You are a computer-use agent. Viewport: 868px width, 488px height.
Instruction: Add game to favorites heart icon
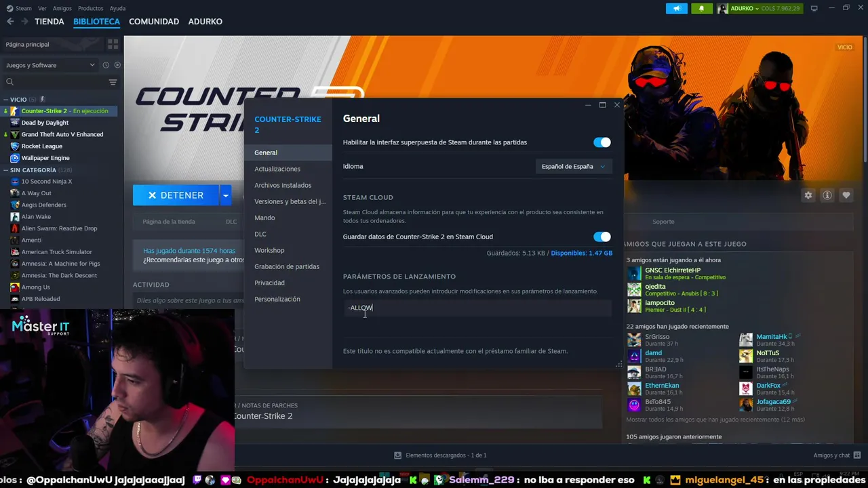point(846,195)
